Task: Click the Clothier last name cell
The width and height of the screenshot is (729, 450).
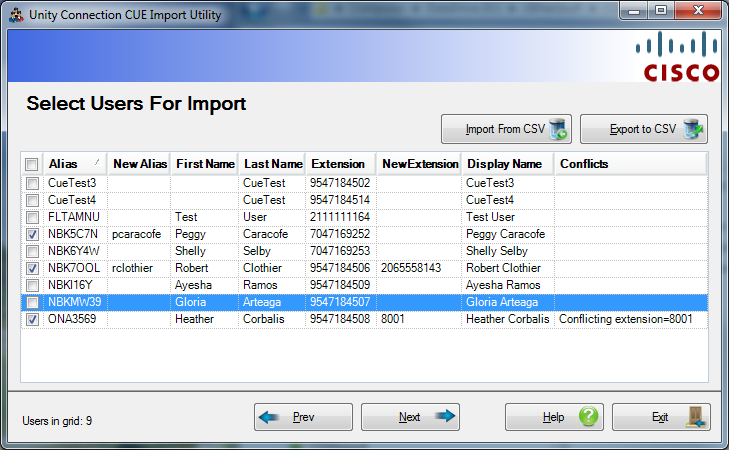Action: (x=272, y=268)
